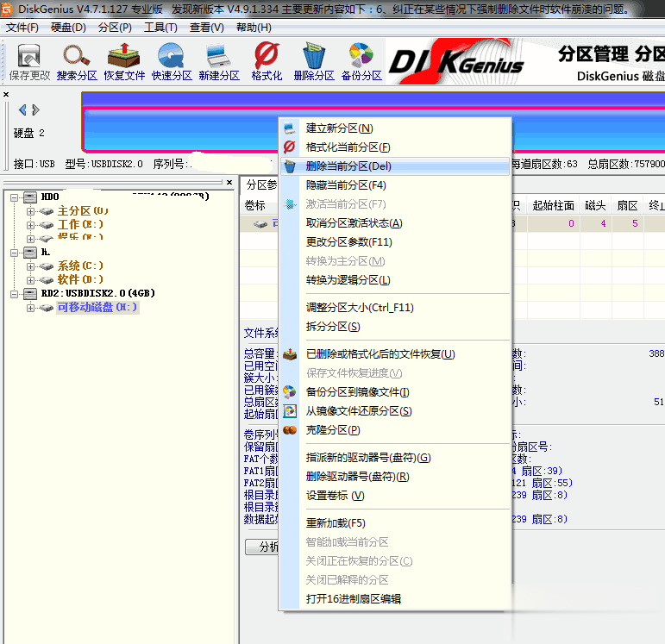Choose 隐藏当前分区(F4) in the context menu
Screen dimensions: 665x644
[x=395, y=184]
